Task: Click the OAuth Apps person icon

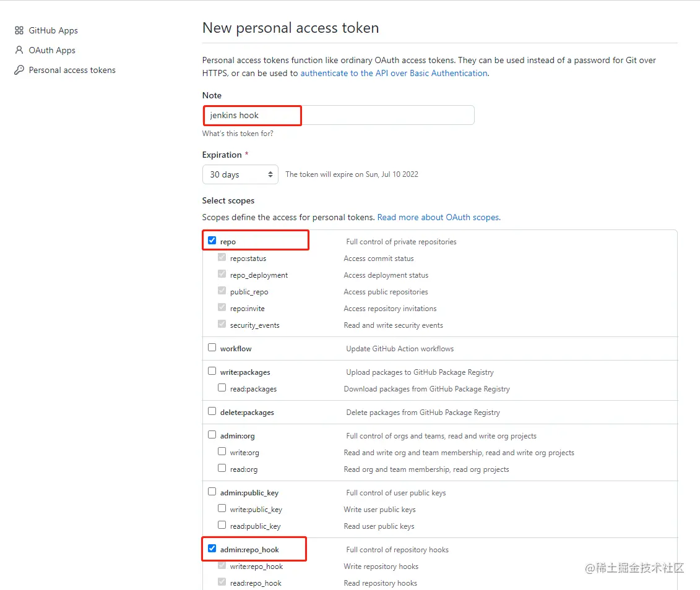Action: pos(19,50)
